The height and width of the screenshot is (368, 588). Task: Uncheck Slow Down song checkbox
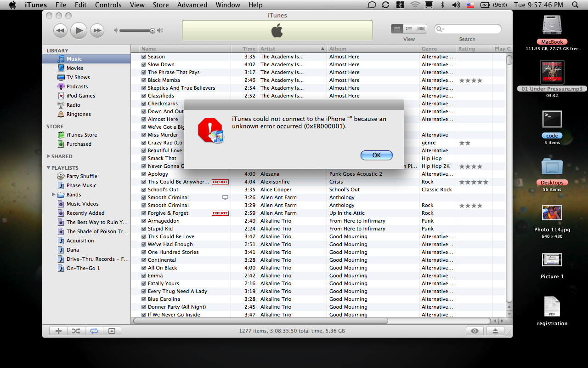click(x=144, y=64)
